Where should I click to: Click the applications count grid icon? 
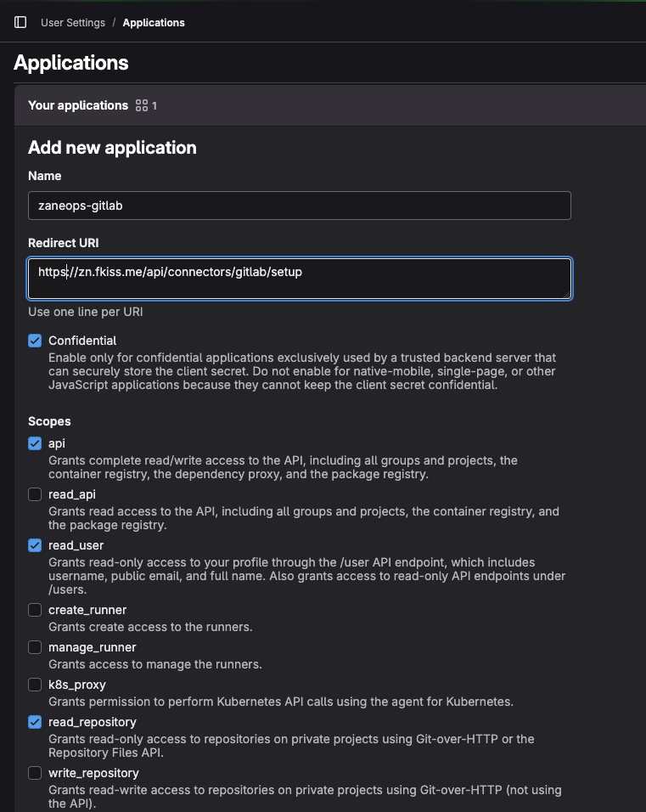142,105
